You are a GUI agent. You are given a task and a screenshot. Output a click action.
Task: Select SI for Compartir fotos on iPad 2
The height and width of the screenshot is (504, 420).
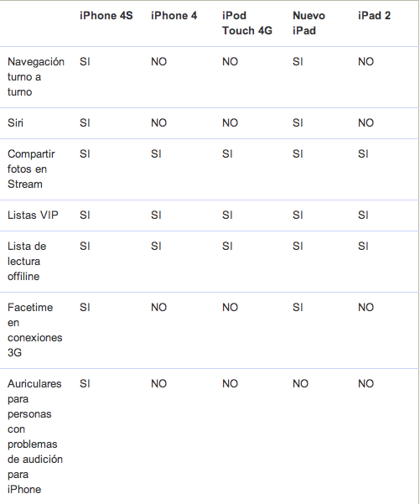(x=363, y=154)
